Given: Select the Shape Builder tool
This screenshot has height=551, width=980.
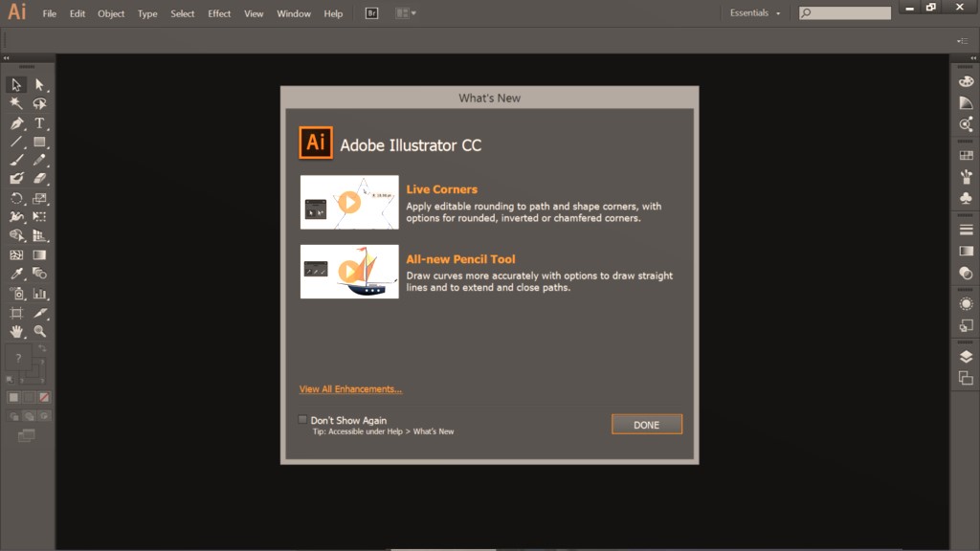Looking at the screenshot, I should point(16,235).
